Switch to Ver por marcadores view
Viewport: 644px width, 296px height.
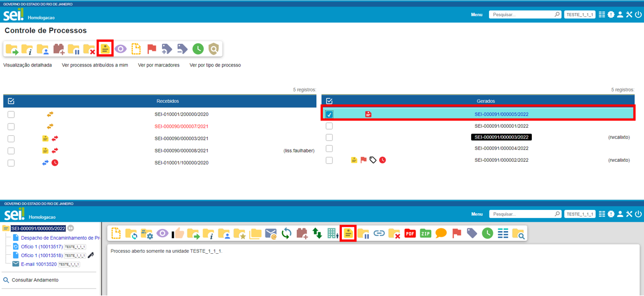pos(159,65)
